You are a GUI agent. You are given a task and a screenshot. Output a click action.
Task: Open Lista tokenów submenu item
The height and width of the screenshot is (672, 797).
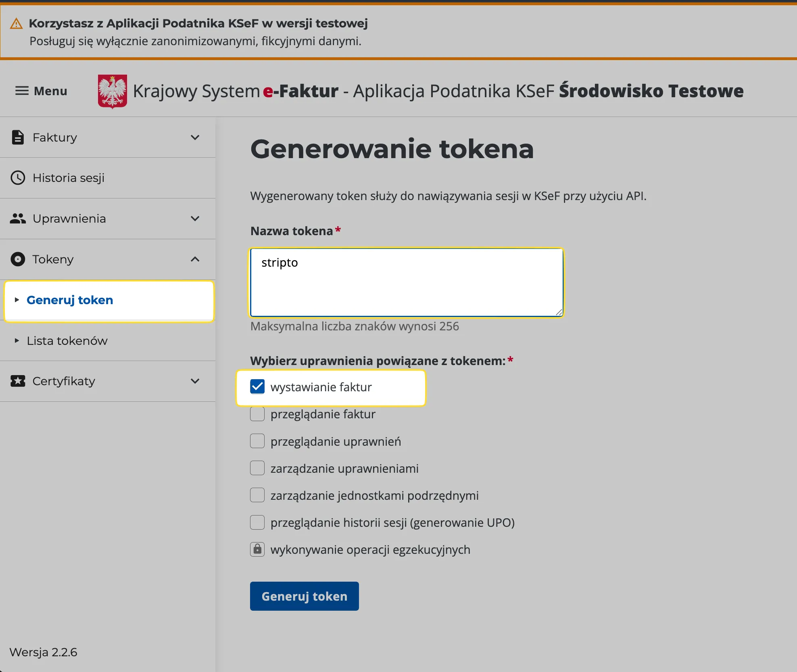[x=108, y=341]
